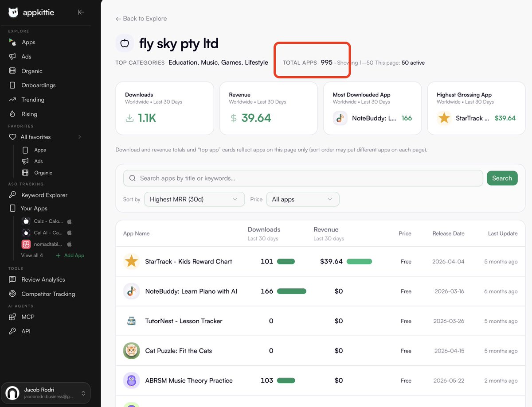Click the search apps input field

(x=303, y=178)
